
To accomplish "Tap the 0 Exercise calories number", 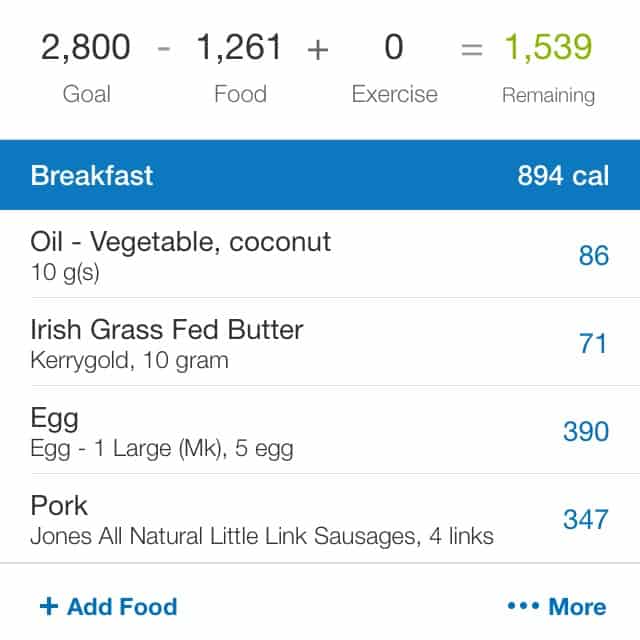I will pyautogui.click(x=394, y=47).
